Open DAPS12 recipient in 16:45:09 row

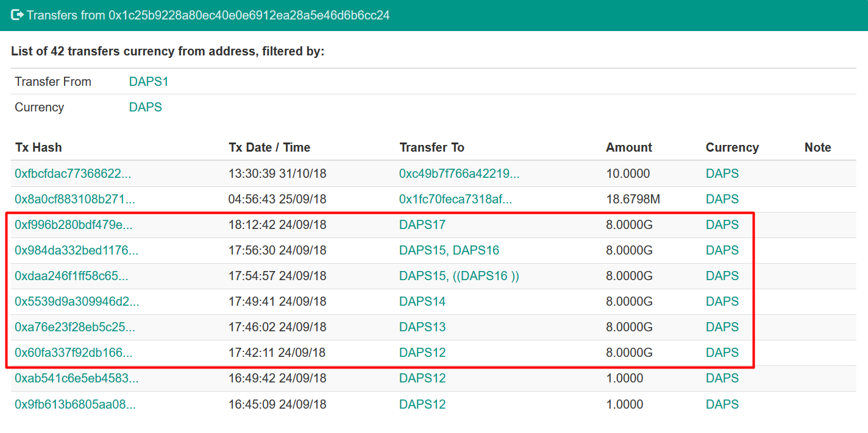pyautogui.click(x=422, y=404)
